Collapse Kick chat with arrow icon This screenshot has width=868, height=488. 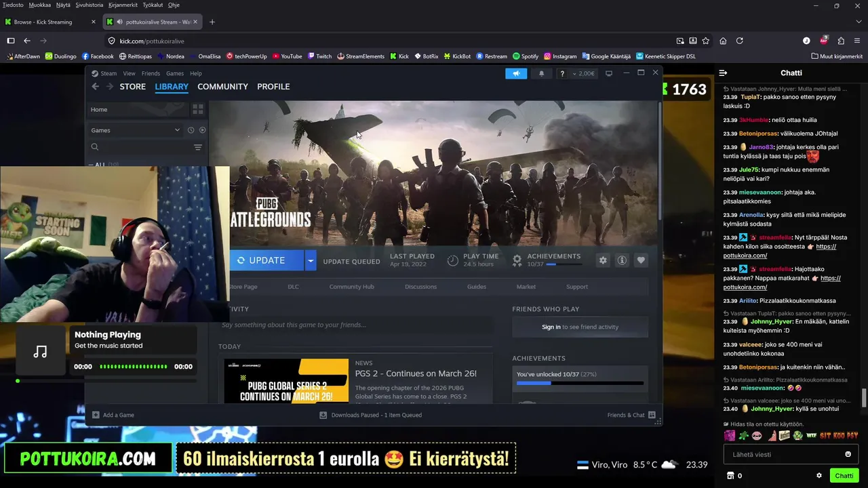723,73
